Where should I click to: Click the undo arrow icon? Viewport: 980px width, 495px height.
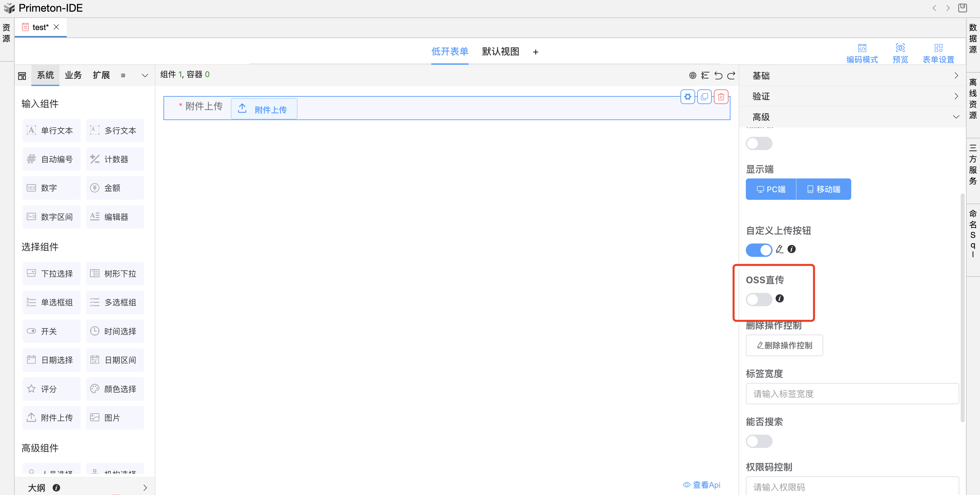[718, 75]
